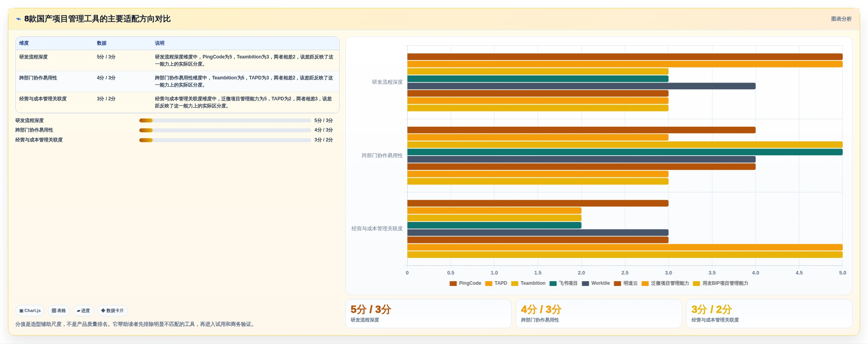Open the 4分 / 3分 跨部门协作易用性 data card
Image resolution: width=868 pixels, height=344 pixels.
599,314
